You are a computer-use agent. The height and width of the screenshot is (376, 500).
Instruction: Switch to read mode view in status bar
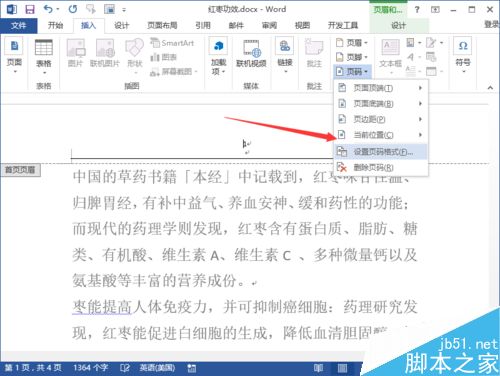(x=318, y=368)
